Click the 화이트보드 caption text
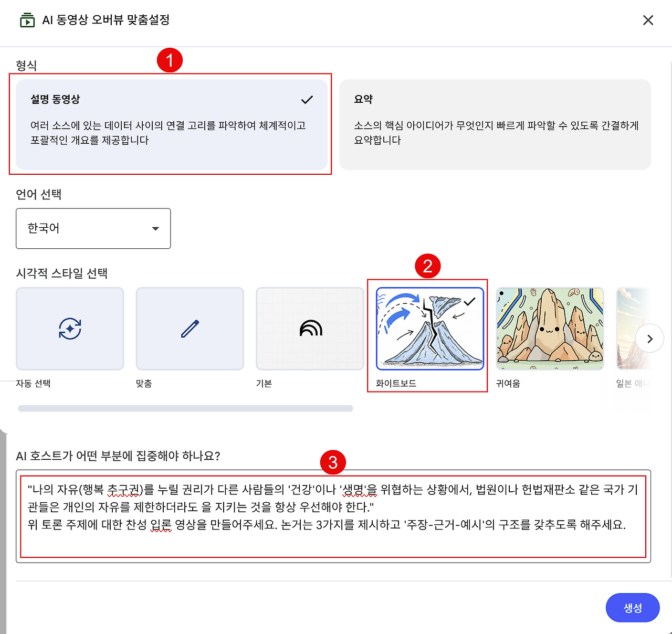Screen dimensions: 672x634 click(396, 384)
